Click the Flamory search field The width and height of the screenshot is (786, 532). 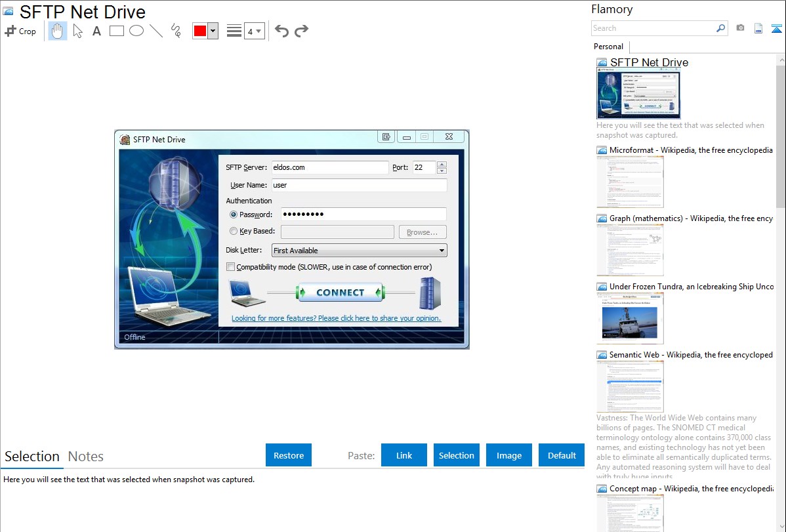pyautogui.click(x=653, y=28)
